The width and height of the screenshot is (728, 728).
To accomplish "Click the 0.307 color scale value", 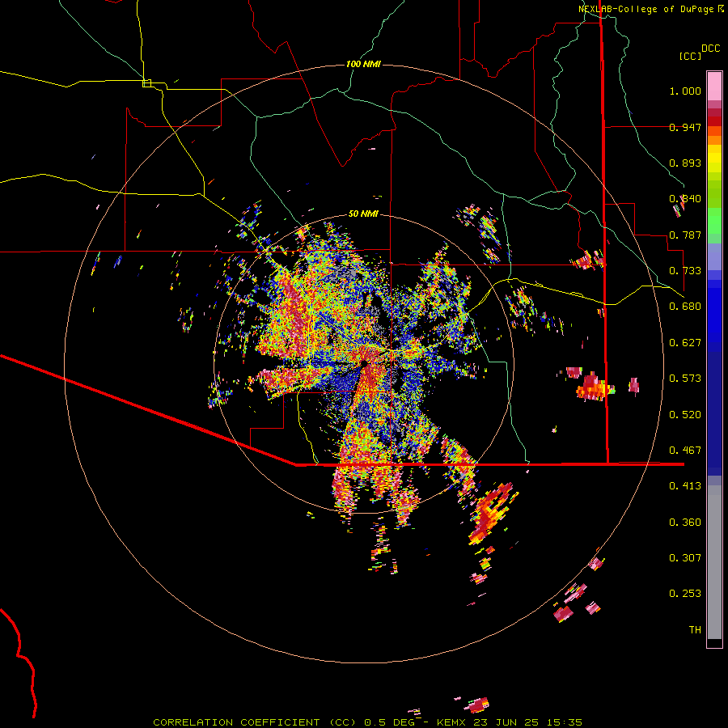I will pyautogui.click(x=685, y=558).
